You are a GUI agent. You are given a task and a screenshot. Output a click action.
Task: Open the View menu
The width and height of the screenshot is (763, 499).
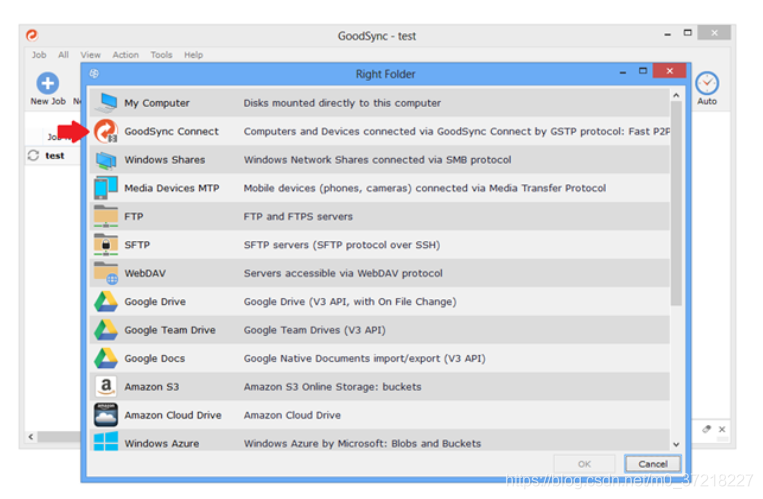tap(91, 55)
